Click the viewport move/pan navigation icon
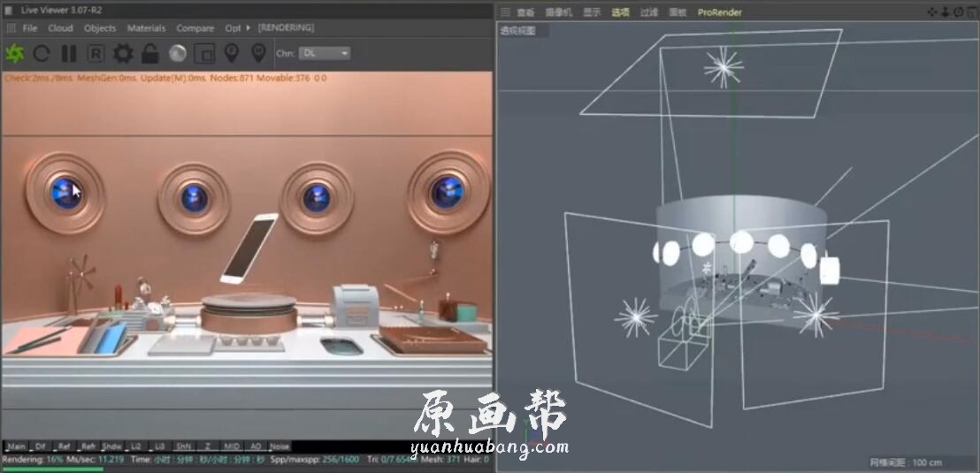Screen dimensions: 980x473 pyautogui.click(x=933, y=12)
